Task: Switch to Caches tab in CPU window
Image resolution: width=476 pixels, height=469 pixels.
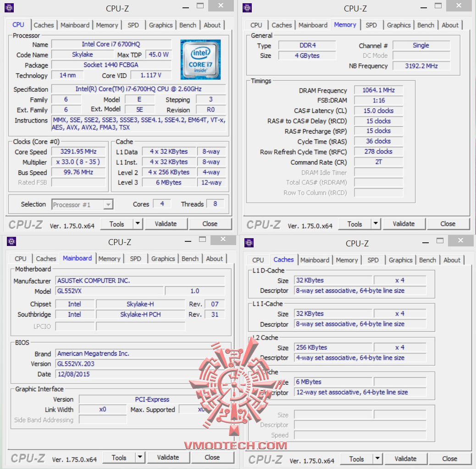Action: coord(44,25)
